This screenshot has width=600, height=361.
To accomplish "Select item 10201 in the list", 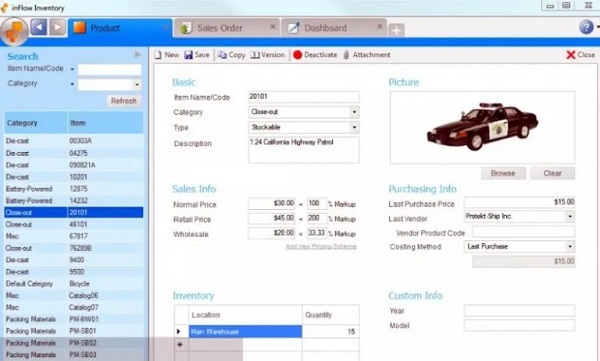I will click(x=74, y=177).
